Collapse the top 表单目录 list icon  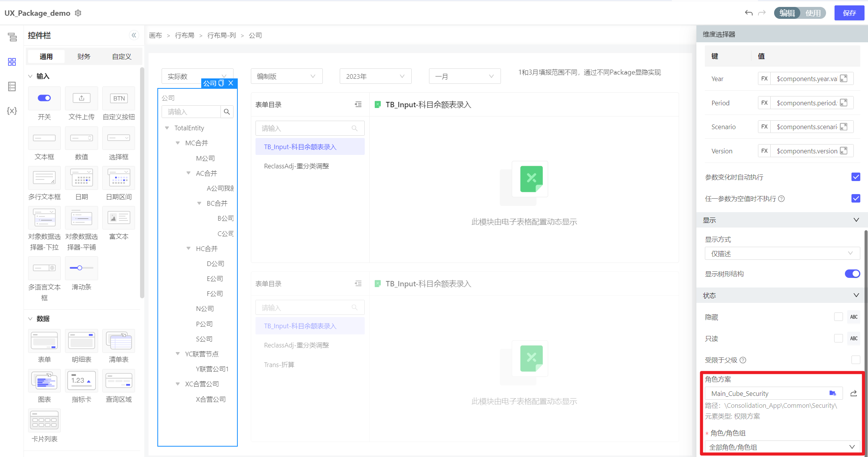(358, 105)
